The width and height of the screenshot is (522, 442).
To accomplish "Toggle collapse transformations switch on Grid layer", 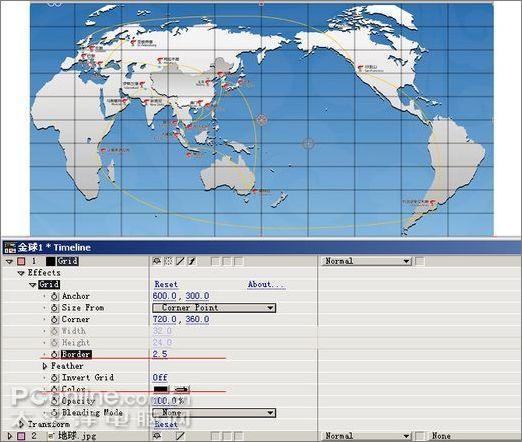I will coord(168,261).
